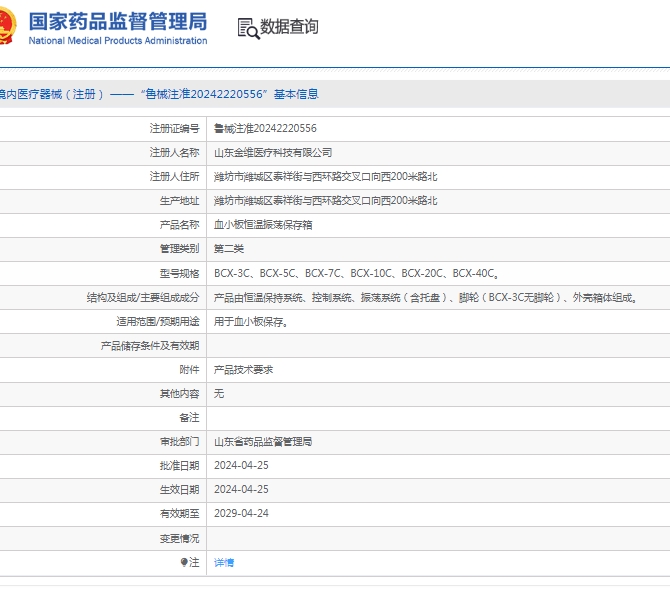Click the 数据查询 heading text

click(x=289, y=26)
